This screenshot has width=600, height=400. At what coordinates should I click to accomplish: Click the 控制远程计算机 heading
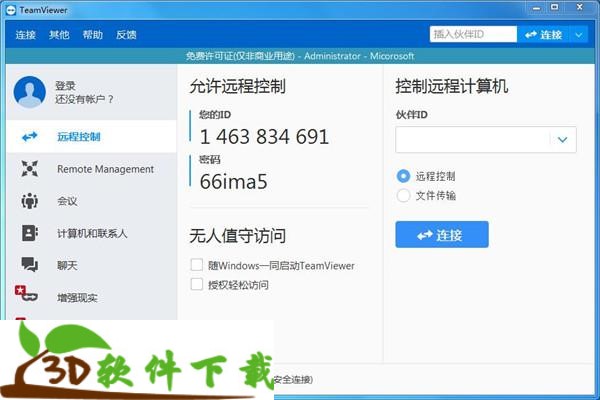pos(452,86)
